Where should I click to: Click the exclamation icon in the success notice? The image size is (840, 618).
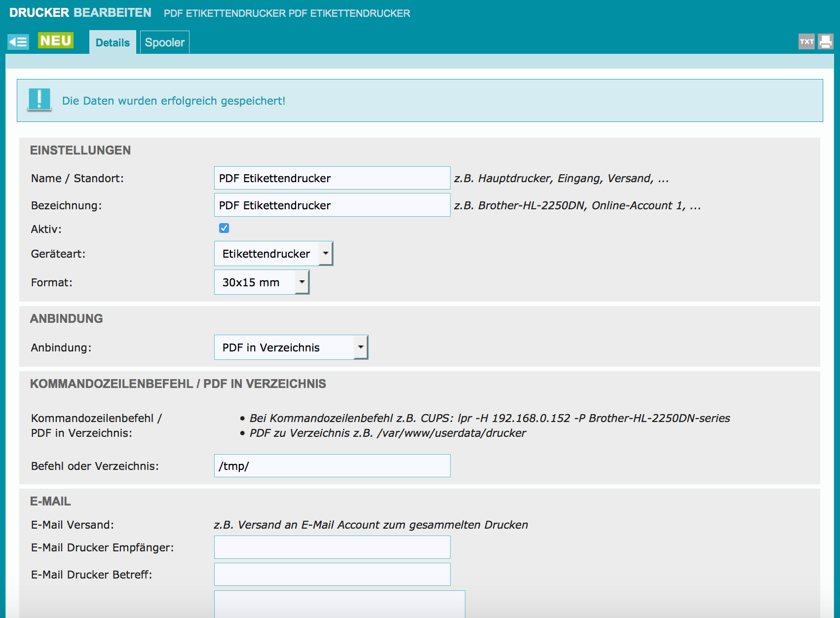click(39, 100)
